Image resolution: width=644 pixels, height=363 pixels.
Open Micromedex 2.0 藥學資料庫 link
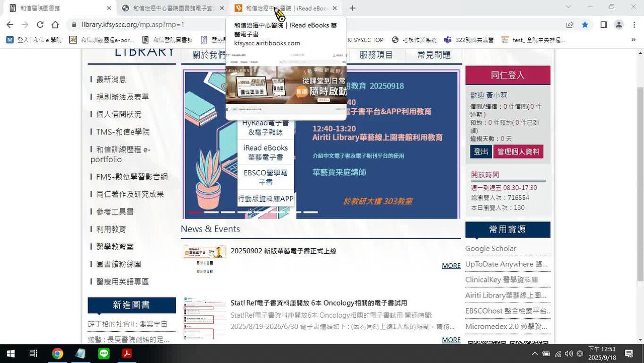tap(506, 326)
